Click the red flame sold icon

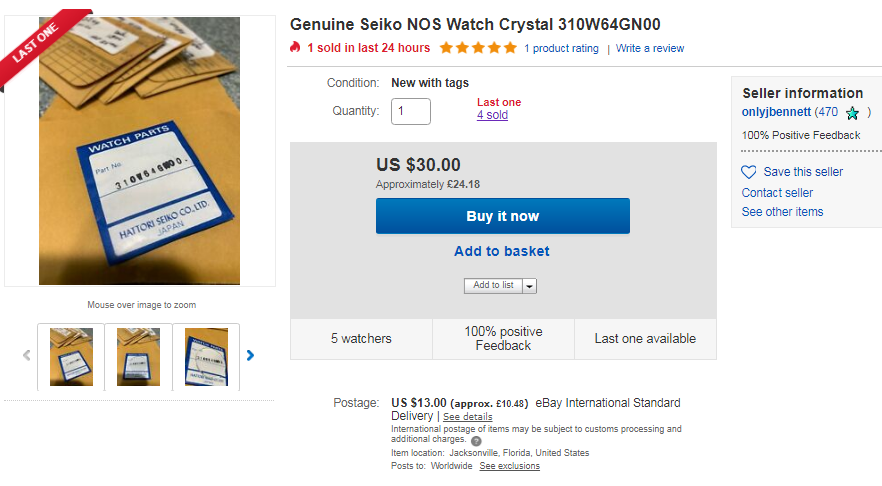click(295, 48)
